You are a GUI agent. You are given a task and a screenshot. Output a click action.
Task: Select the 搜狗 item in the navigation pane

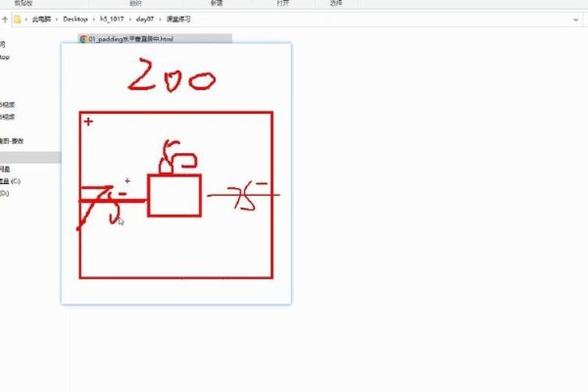[x=12, y=141]
